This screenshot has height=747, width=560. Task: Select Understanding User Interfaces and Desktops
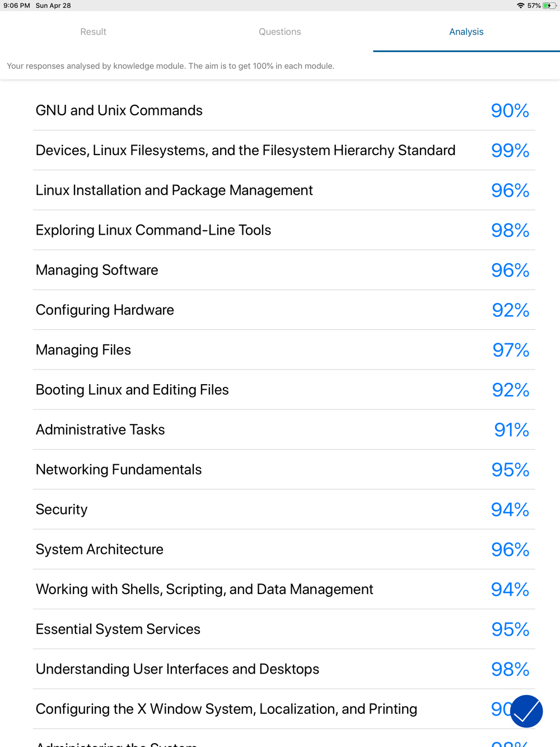click(x=284, y=669)
